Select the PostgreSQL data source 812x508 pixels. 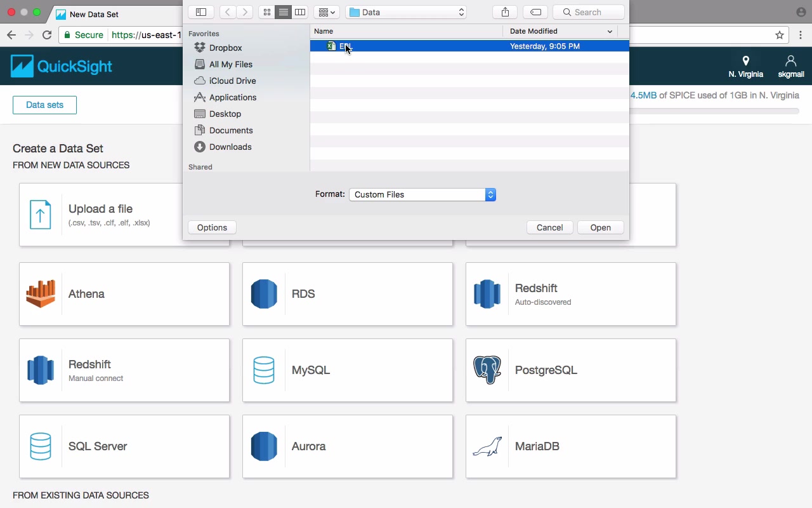tap(571, 370)
